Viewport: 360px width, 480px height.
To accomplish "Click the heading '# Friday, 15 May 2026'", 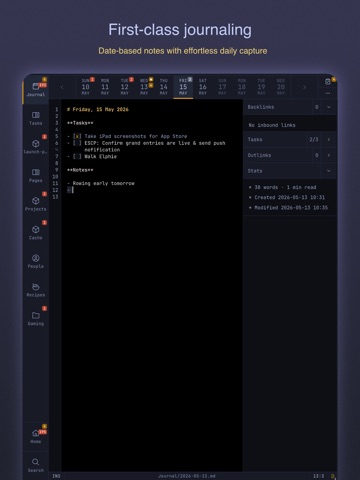I will (x=98, y=109).
